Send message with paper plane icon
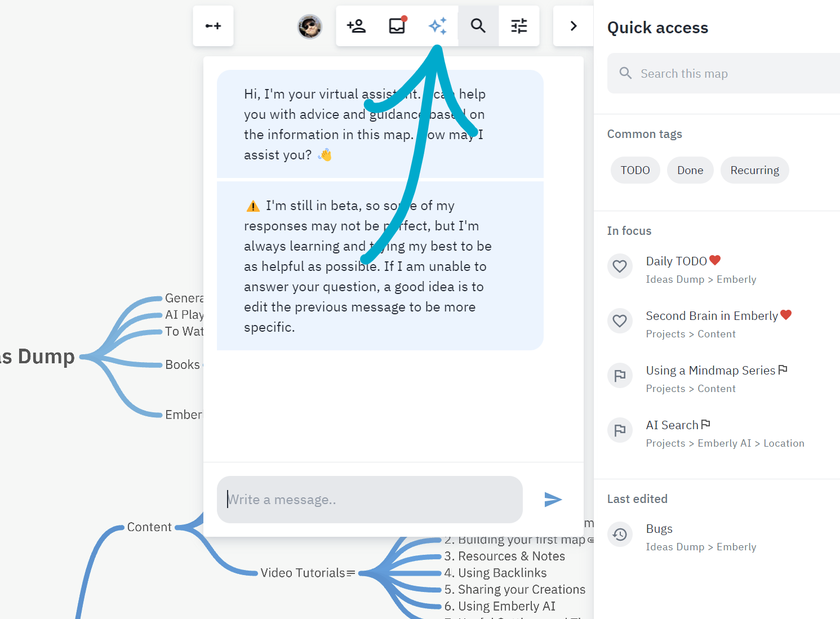This screenshot has width=840, height=619. pyautogui.click(x=553, y=500)
